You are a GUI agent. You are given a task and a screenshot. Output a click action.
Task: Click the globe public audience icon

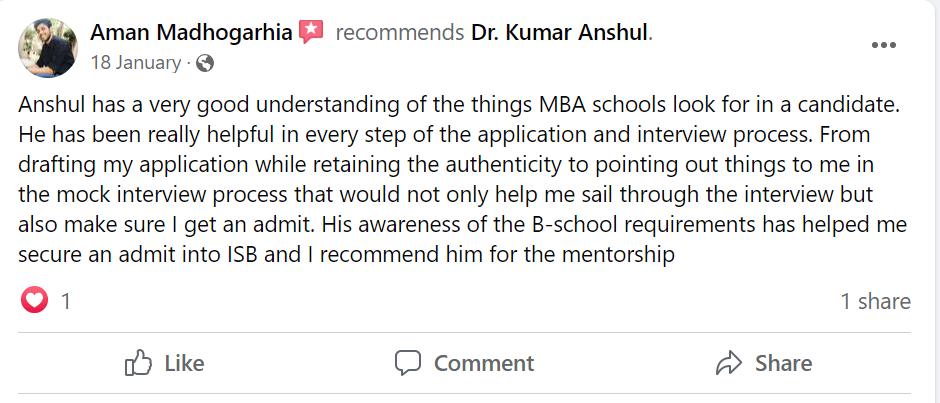205,63
